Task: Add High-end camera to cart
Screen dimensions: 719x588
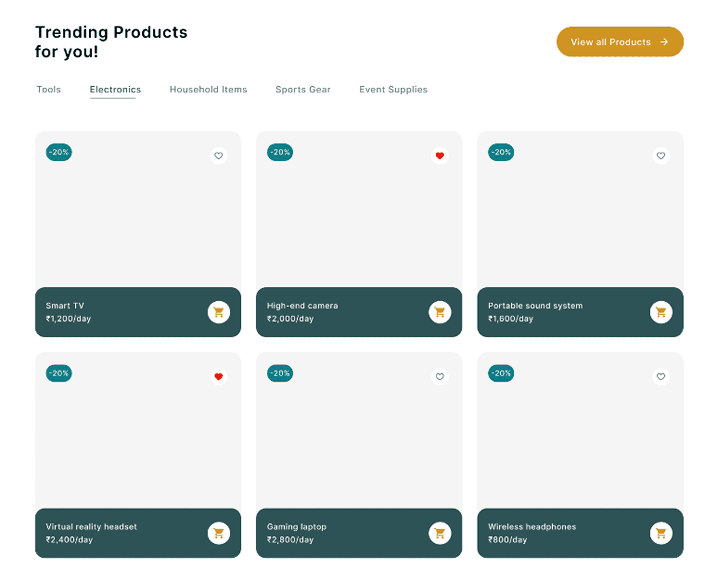Action: (x=440, y=312)
